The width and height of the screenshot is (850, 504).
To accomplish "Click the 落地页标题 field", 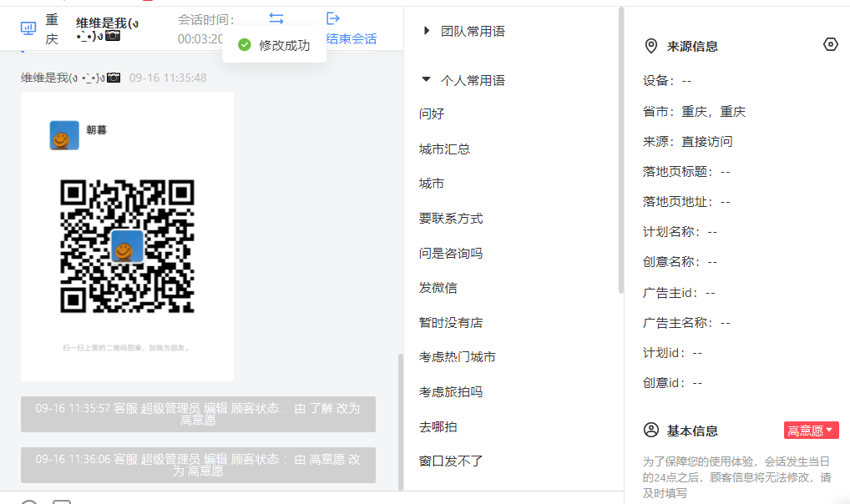I will coord(686,172).
